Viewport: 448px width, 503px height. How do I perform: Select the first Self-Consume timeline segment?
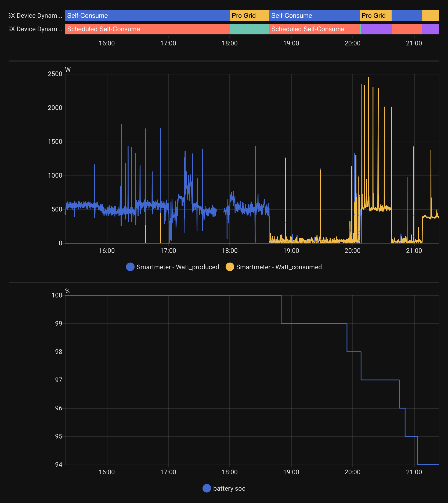tap(147, 16)
